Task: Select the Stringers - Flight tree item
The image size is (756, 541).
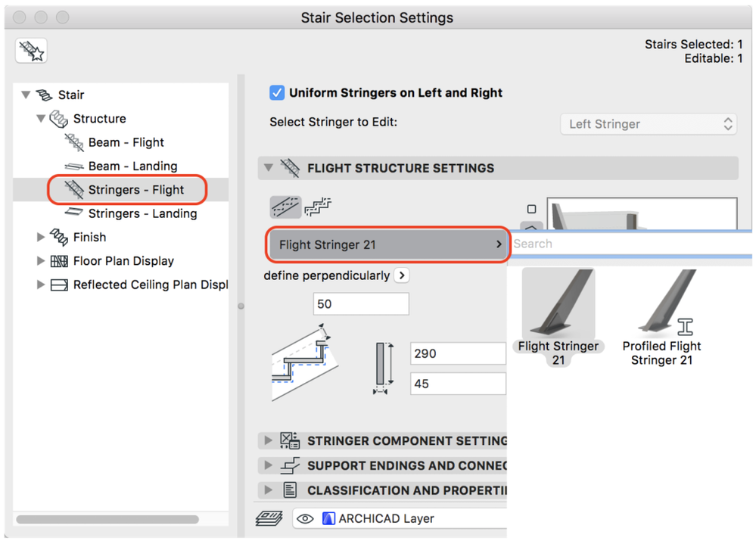Action: click(135, 190)
